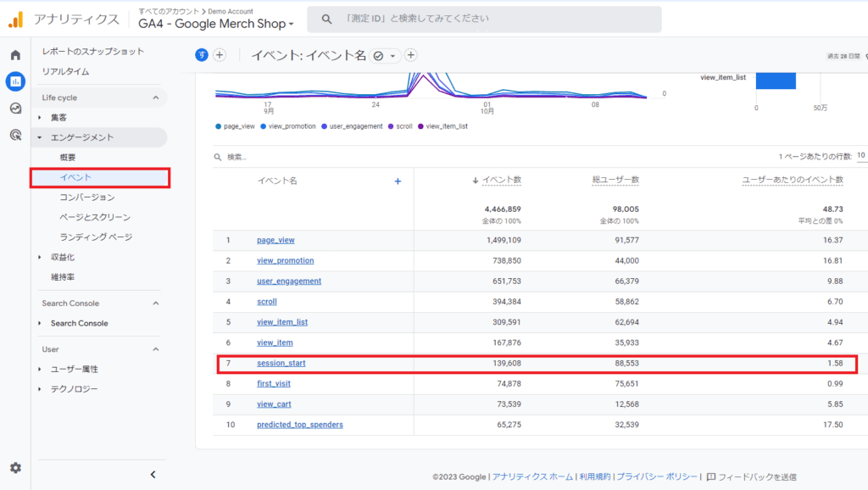
Task: Click the table 検索 input field
Action: click(237, 157)
